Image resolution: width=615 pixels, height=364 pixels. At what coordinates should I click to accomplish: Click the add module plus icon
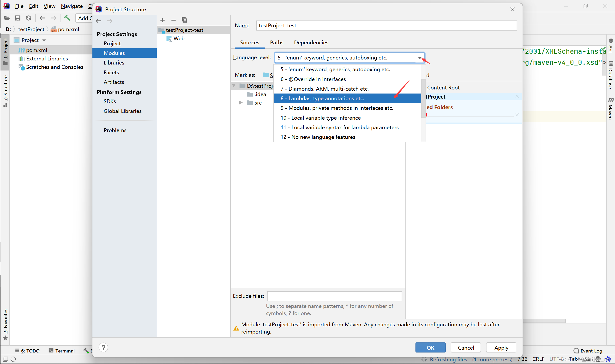coord(162,20)
